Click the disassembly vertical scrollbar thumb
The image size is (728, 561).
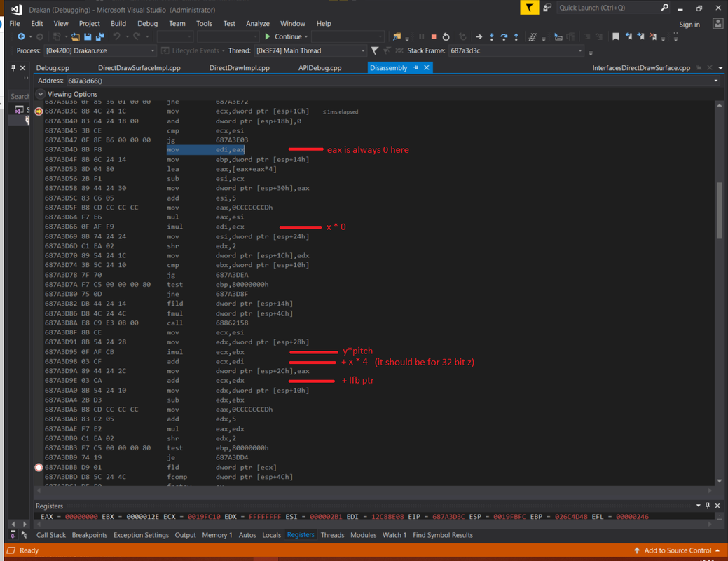[x=719, y=210]
